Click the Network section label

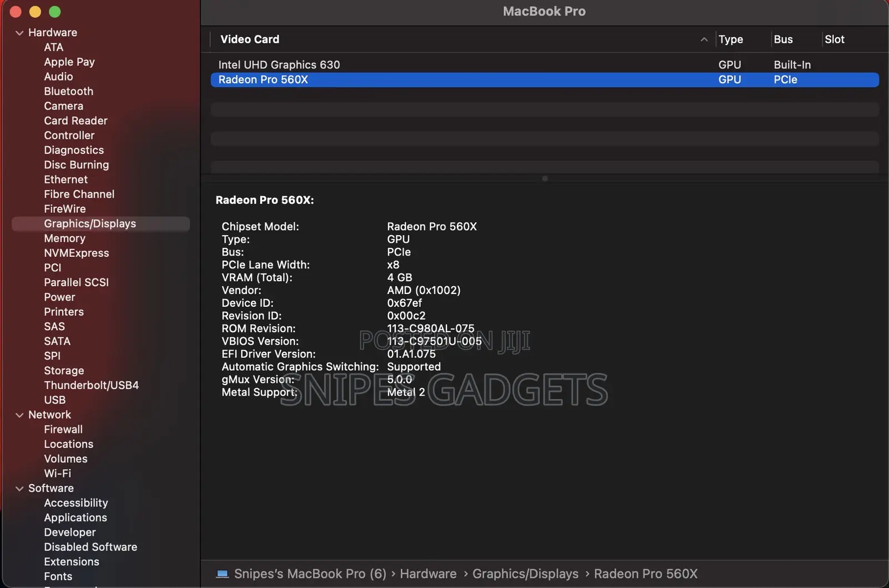click(49, 415)
